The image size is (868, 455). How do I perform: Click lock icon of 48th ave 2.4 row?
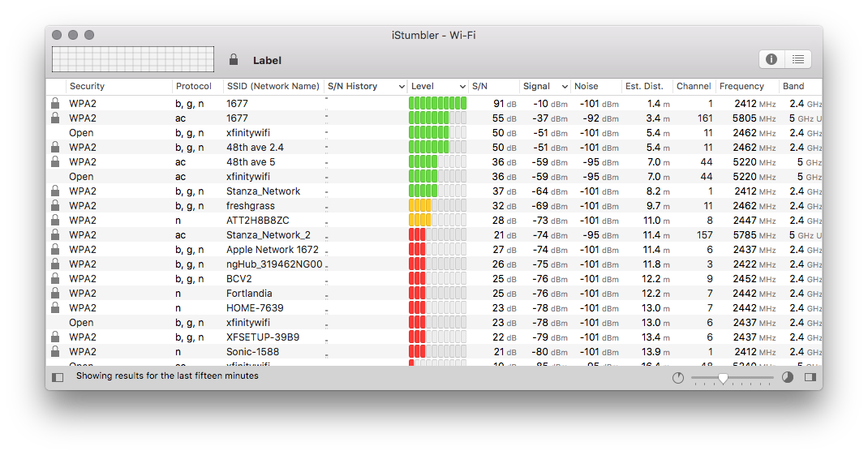(x=55, y=147)
